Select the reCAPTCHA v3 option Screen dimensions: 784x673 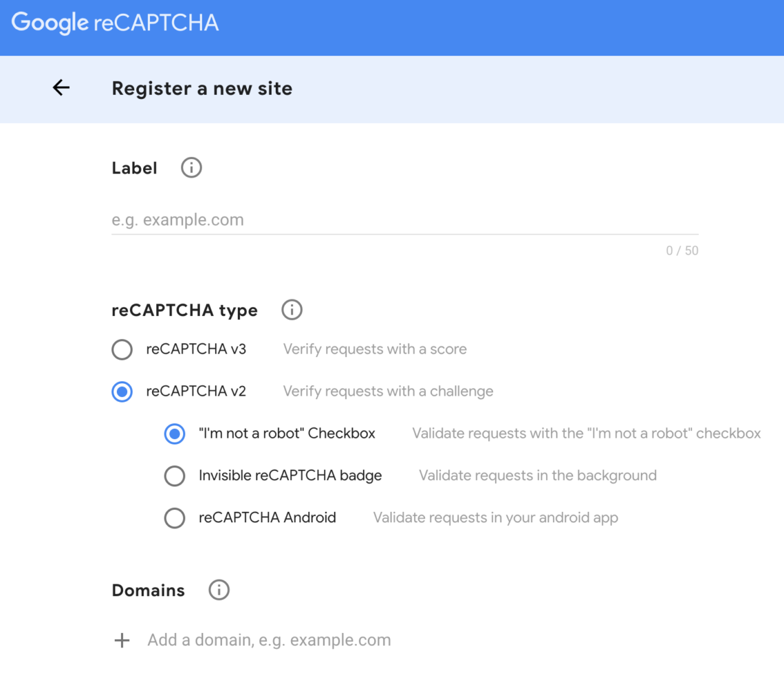[x=122, y=350]
